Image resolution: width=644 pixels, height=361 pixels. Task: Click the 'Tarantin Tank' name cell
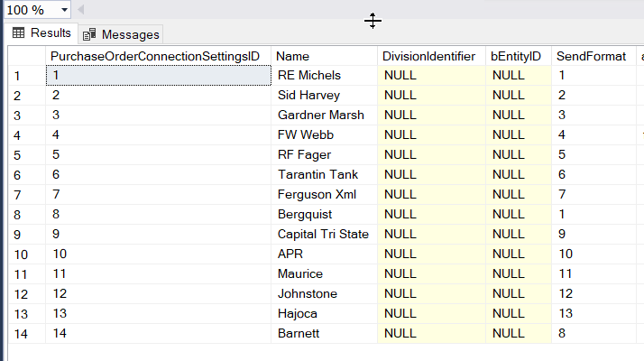click(324, 174)
